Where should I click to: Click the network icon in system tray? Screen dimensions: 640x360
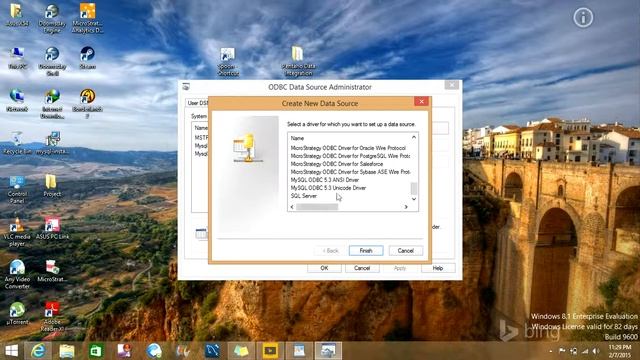click(585, 351)
